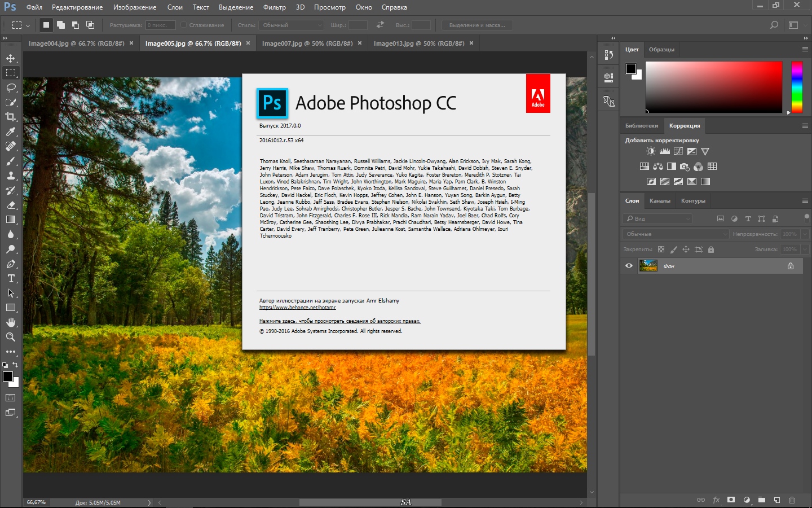Open the workspace switcher dropdown
Viewport: 812px width, 508px height.
point(793,25)
